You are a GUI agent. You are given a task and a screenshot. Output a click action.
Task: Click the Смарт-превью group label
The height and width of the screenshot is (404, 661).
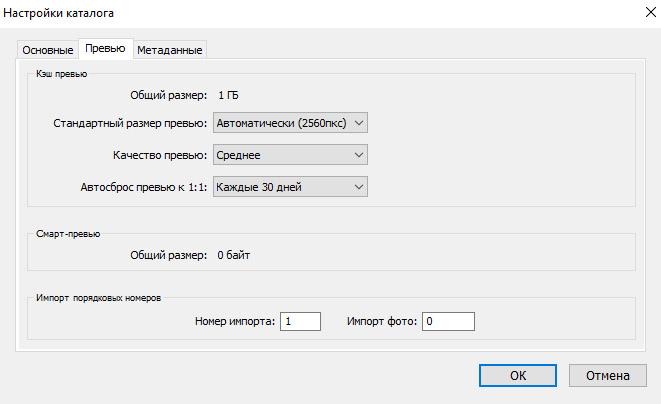click(x=68, y=234)
